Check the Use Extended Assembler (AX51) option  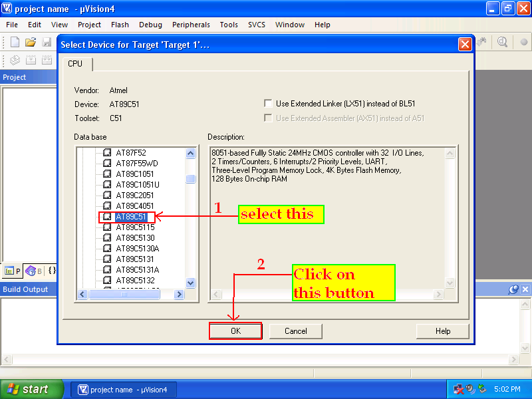(268, 119)
